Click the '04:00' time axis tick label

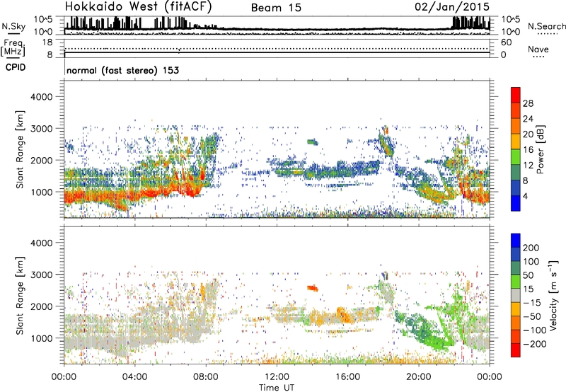(x=134, y=377)
